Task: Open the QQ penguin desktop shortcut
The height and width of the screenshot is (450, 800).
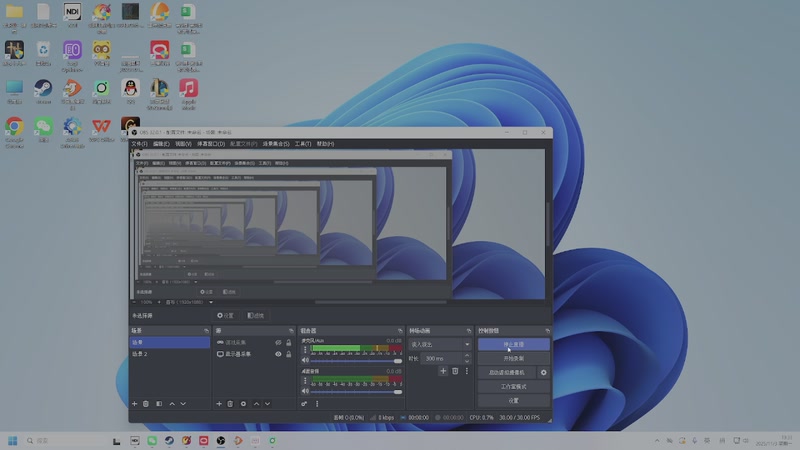Action: pyautogui.click(x=131, y=92)
